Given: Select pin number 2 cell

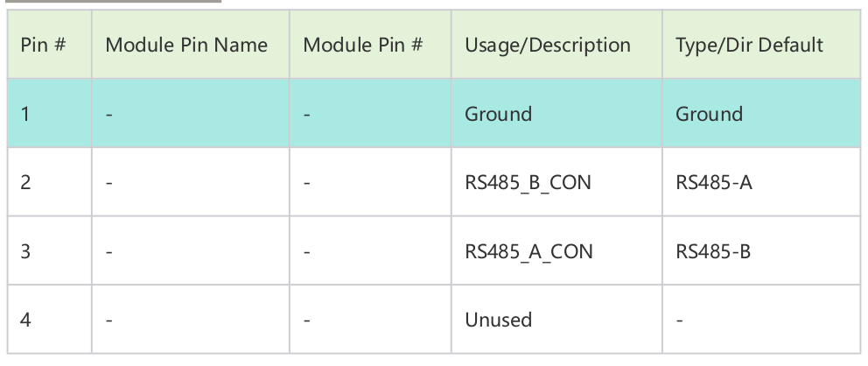Looking at the screenshot, I should pyautogui.click(x=26, y=183).
